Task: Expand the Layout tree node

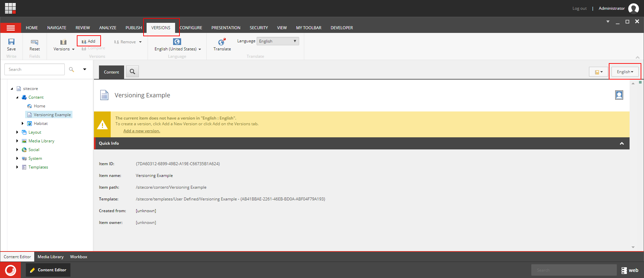Action: pos(17,132)
